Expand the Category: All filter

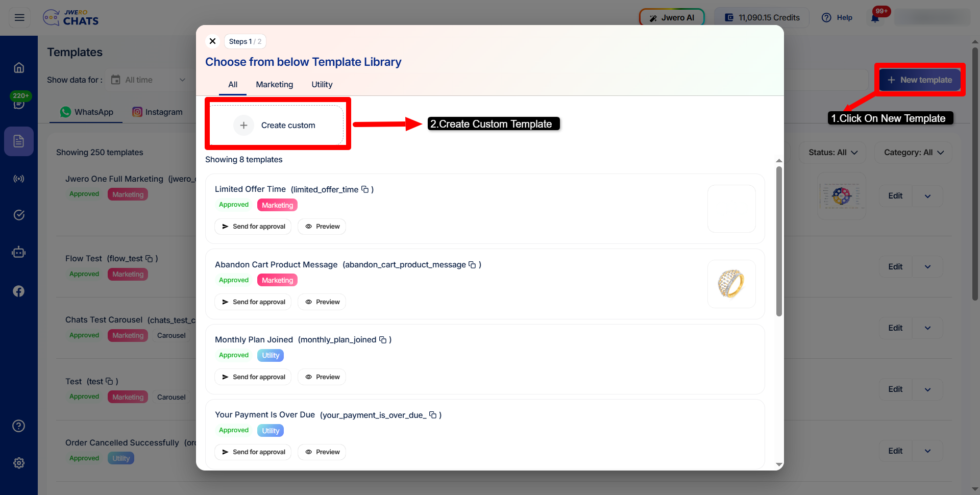click(913, 153)
